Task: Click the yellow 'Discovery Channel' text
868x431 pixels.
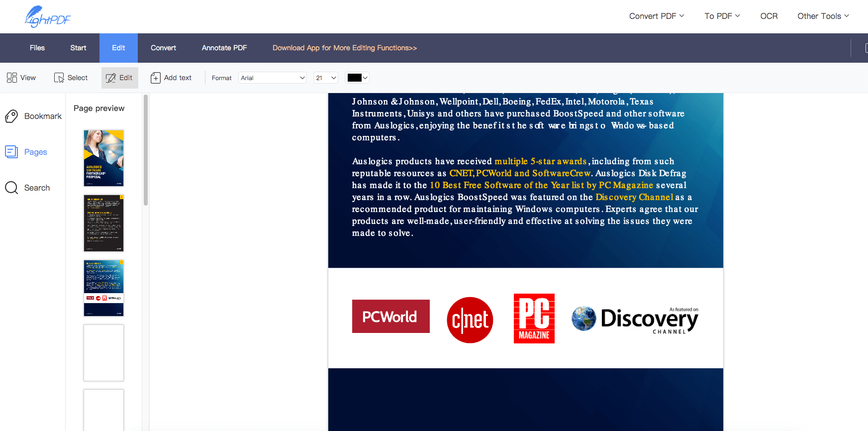Action: click(634, 197)
